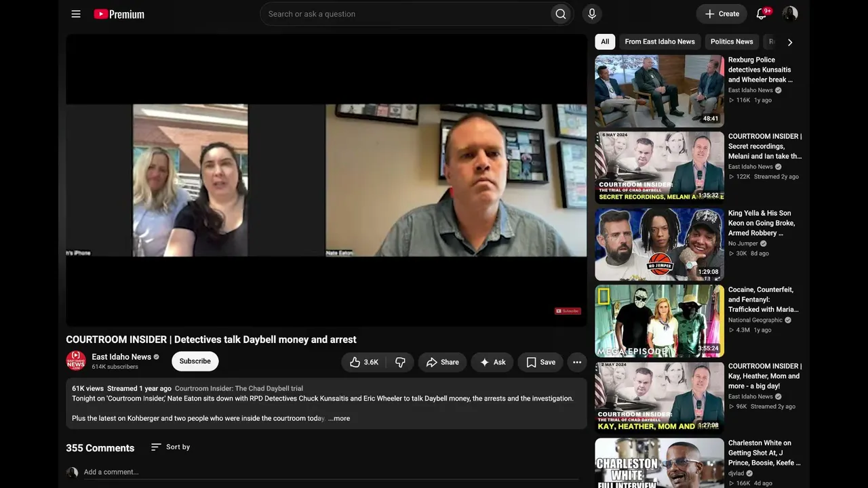Open Cocaine, Counterfeit, Fentanyl thumbnail
Image resolution: width=868 pixels, height=488 pixels.
tap(659, 321)
